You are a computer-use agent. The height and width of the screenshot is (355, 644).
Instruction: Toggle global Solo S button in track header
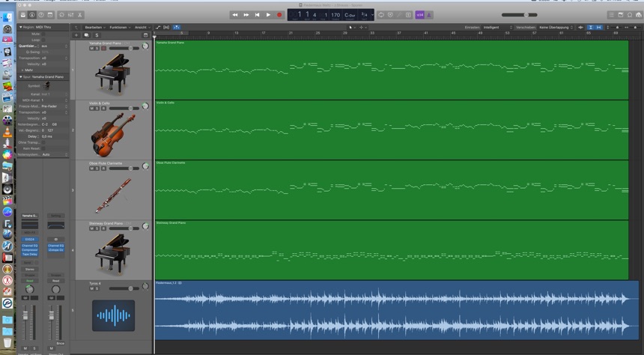click(x=97, y=35)
